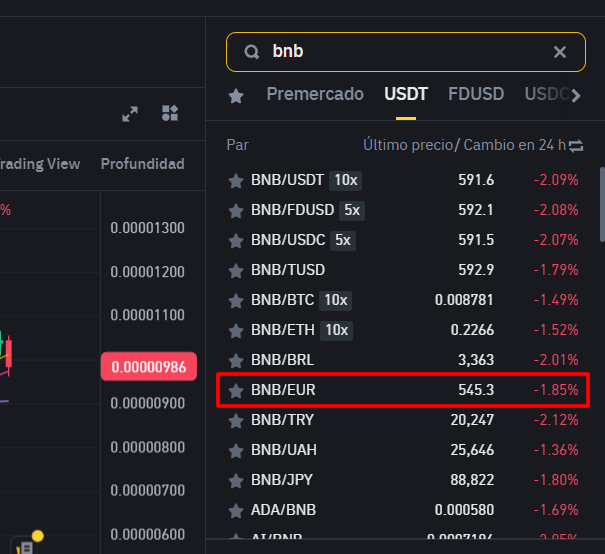
Task: Star the BNB/UAH pair
Action: click(236, 450)
